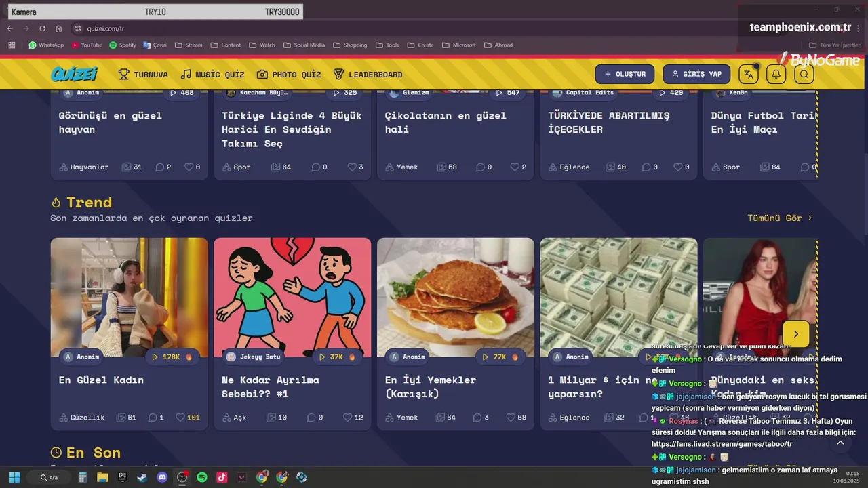Open the Çeviri bookmark
Image resolution: width=868 pixels, height=488 pixels.
(x=155, y=45)
